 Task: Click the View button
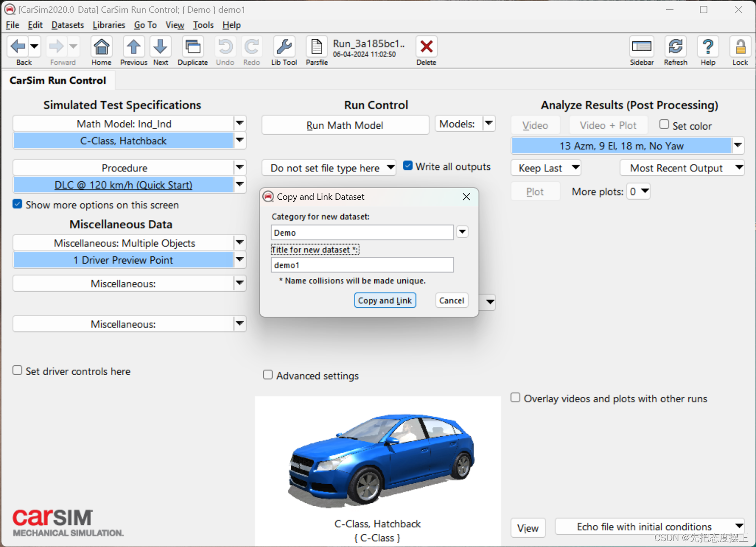tap(528, 528)
